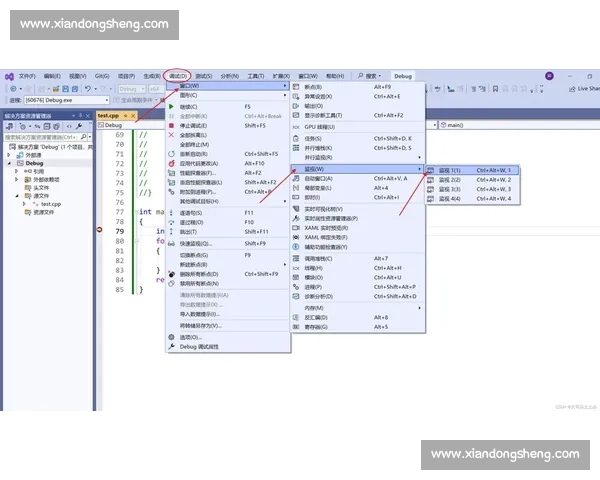The image size is (600, 480).
Task: Click the Live Share button
Action: click(584, 89)
